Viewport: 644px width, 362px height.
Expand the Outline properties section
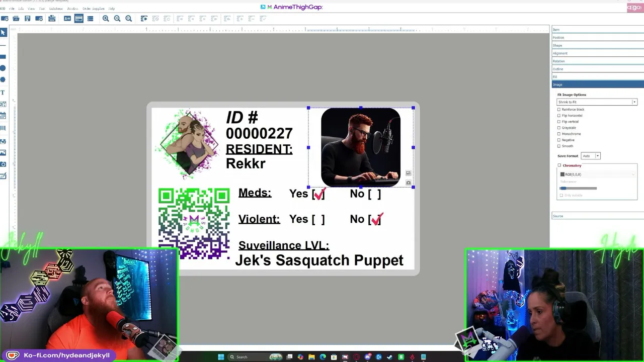pos(598,69)
